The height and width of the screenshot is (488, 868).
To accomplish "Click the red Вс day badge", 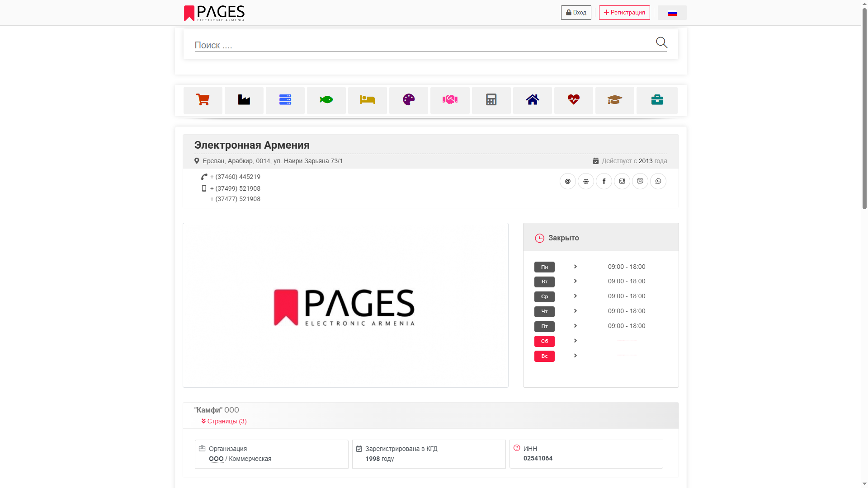I will 544,357.
